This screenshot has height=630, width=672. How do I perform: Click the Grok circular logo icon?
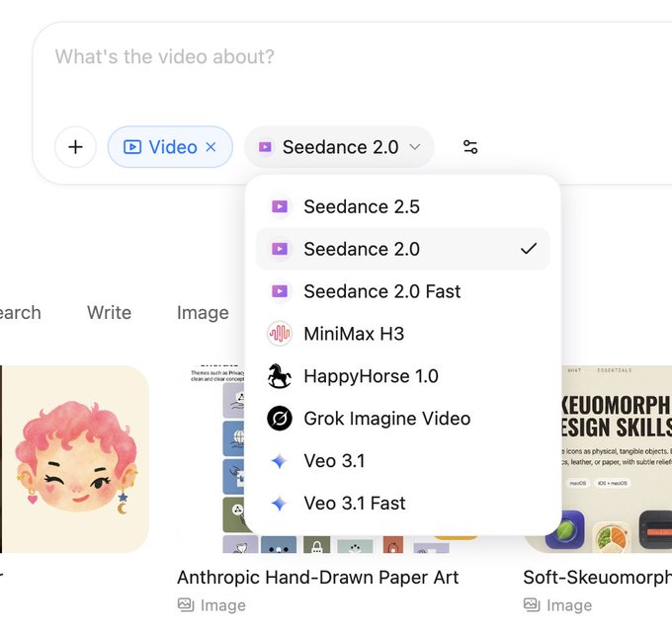280,419
